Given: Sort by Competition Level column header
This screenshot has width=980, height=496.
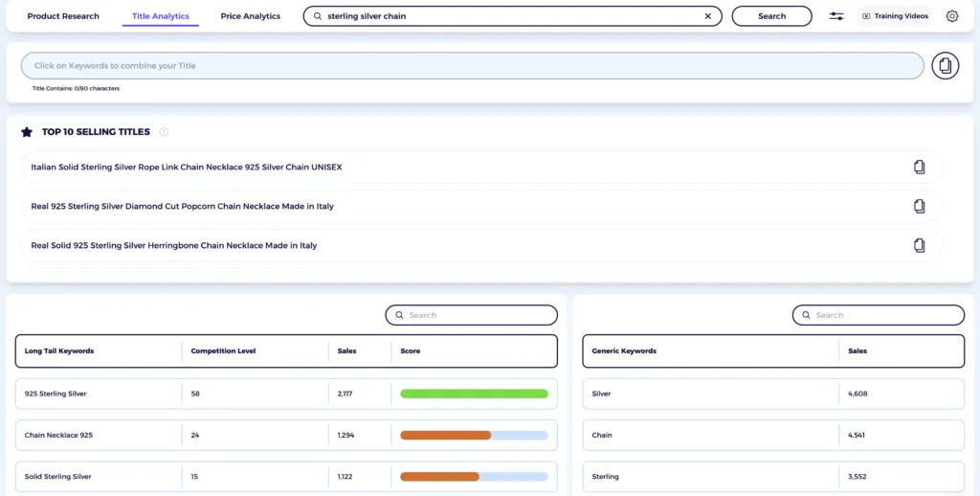Looking at the screenshot, I should click(223, 350).
